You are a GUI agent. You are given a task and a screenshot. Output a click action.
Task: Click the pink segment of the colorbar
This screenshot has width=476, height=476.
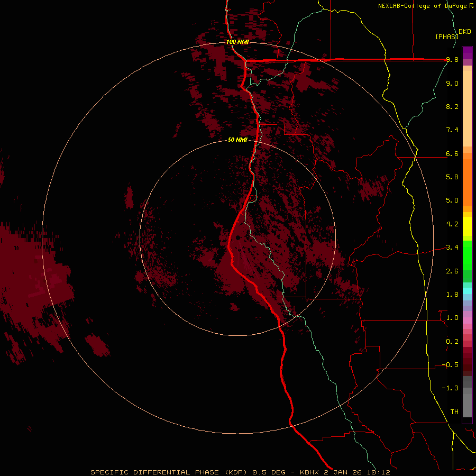pyautogui.click(x=467, y=321)
